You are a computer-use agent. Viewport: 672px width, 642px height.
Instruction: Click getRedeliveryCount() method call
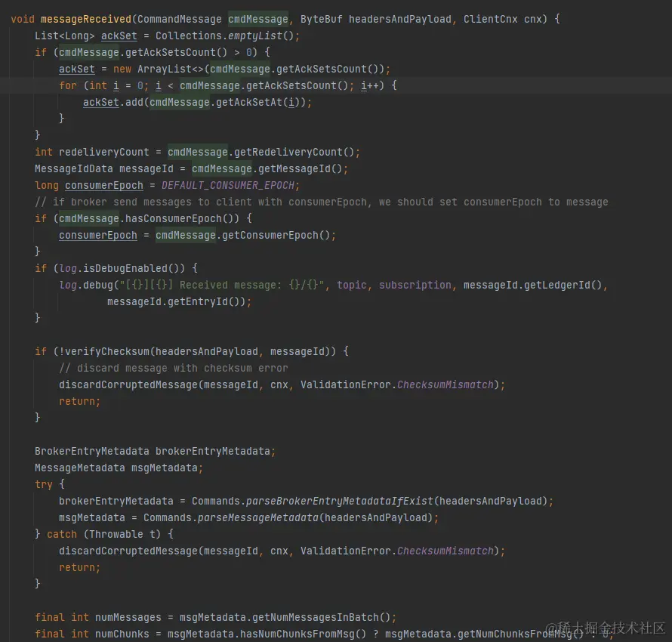(x=294, y=152)
